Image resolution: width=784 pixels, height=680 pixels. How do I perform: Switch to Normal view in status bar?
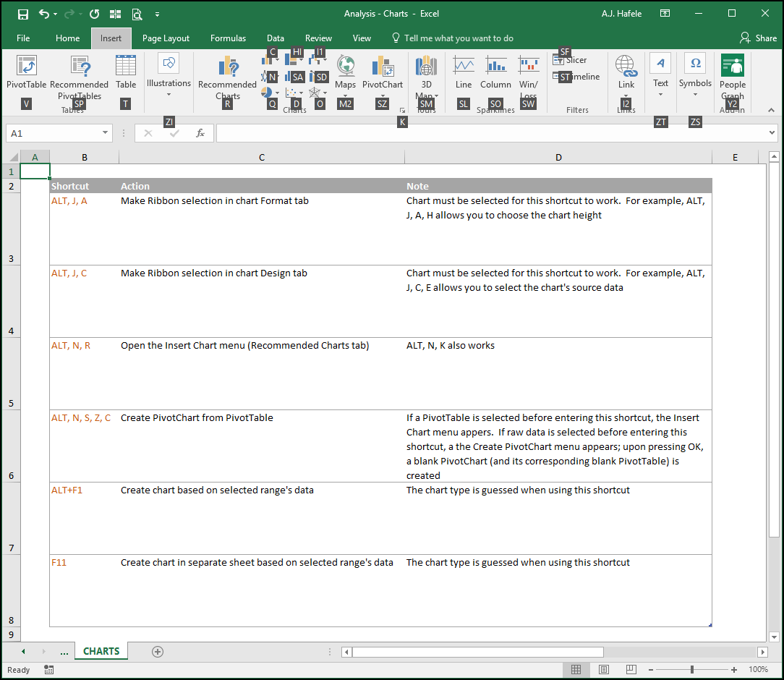coord(576,669)
